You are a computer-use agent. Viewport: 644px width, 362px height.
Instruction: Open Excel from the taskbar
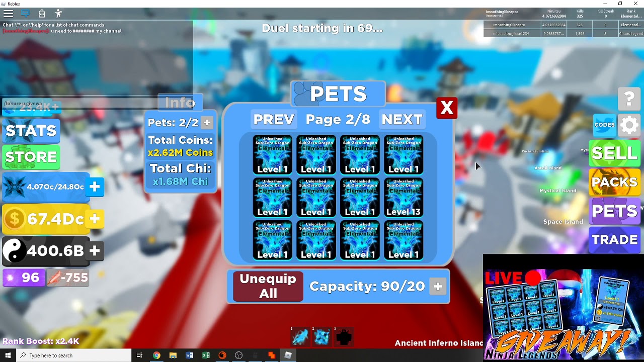pyautogui.click(x=206, y=355)
